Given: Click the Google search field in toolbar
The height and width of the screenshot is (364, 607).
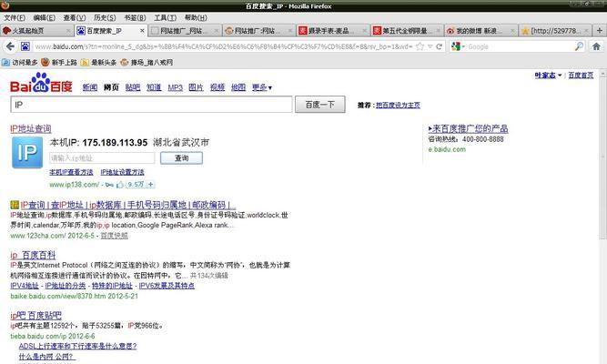Looking at the screenshot, I should click(x=521, y=46).
